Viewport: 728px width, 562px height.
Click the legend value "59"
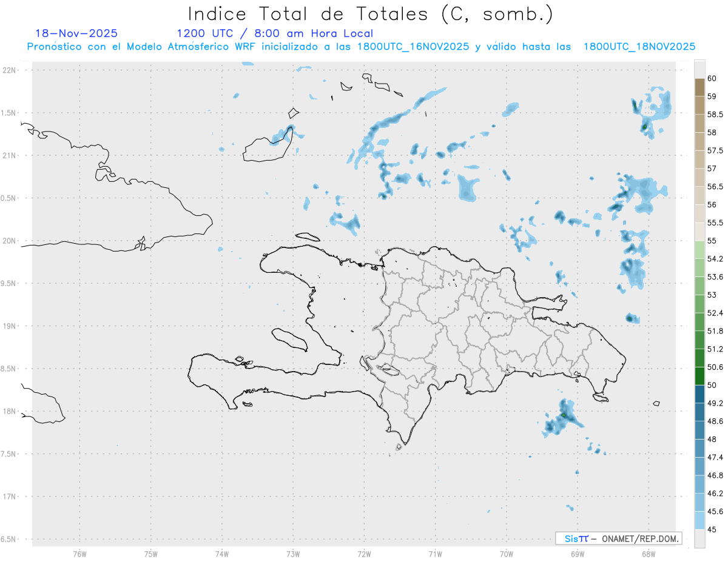712,96
